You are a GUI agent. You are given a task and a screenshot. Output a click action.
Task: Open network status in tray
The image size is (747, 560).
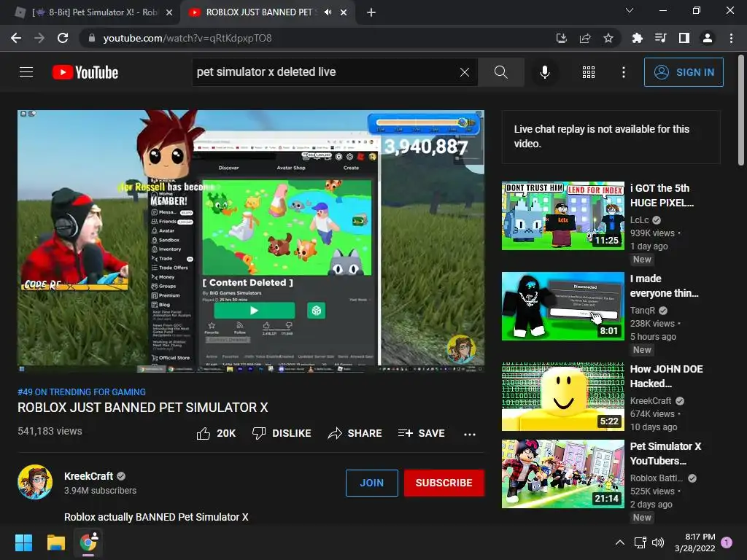pos(640,542)
